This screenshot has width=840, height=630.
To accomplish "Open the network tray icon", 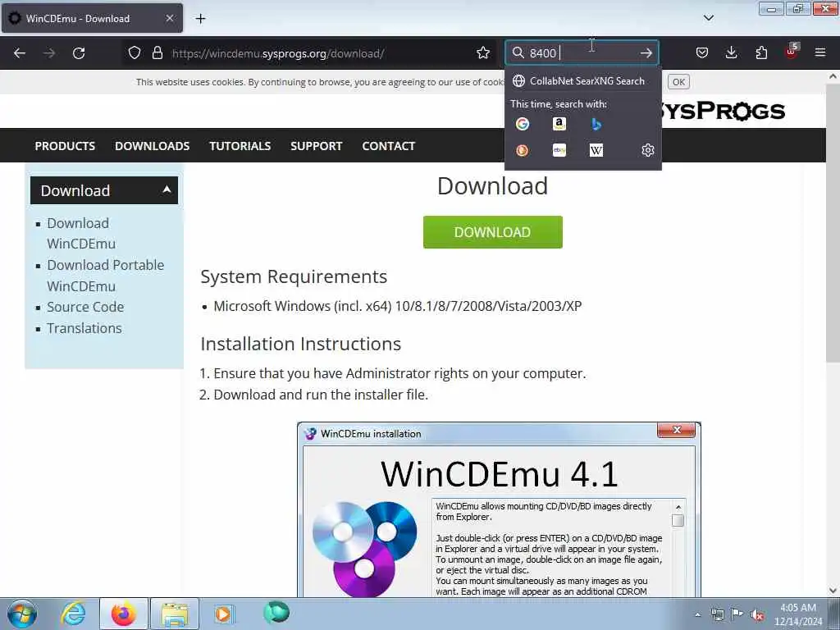I will click(x=717, y=614).
